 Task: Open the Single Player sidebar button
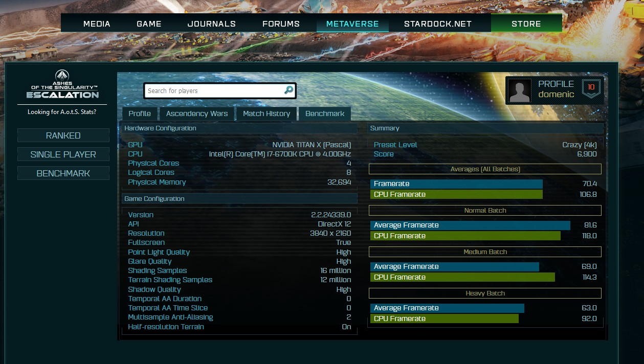pyautogui.click(x=63, y=154)
